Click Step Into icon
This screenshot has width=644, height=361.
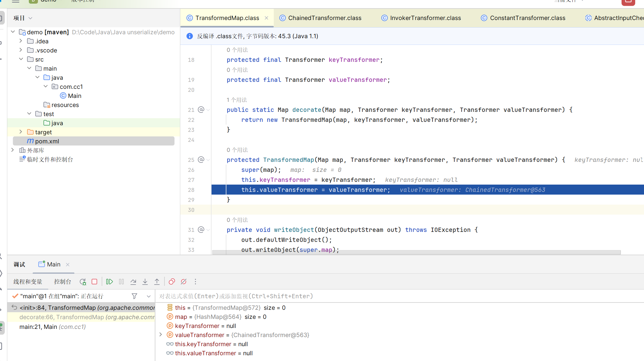coord(145,282)
